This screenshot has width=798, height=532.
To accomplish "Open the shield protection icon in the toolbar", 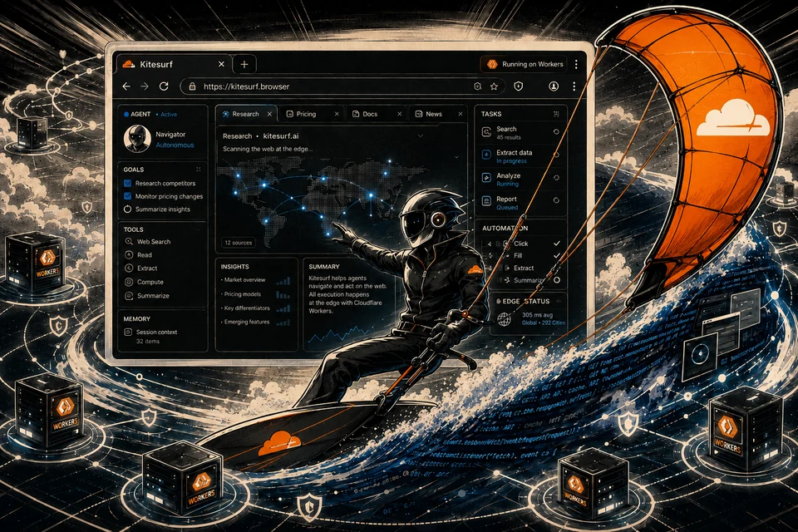I will (518, 86).
